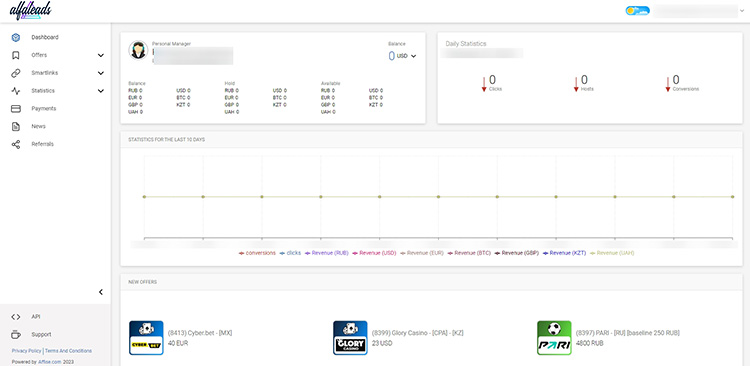This screenshot has height=366, width=750.
Task: Click the Payments card icon
Action: [16, 109]
